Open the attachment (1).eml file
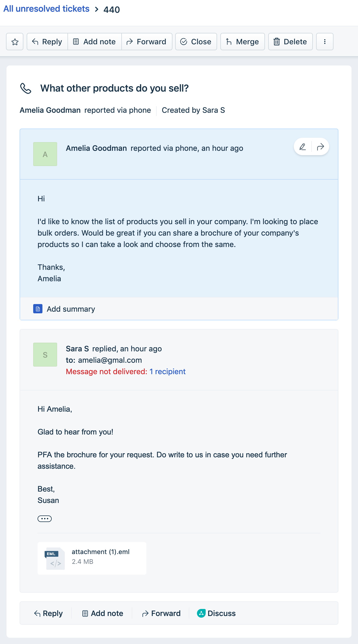 pyautogui.click(x=92, y=558)
